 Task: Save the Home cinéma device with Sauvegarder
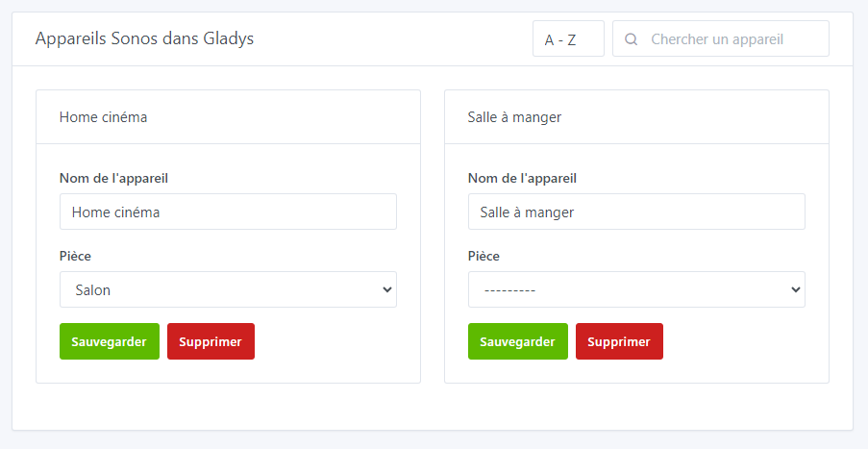109,341
